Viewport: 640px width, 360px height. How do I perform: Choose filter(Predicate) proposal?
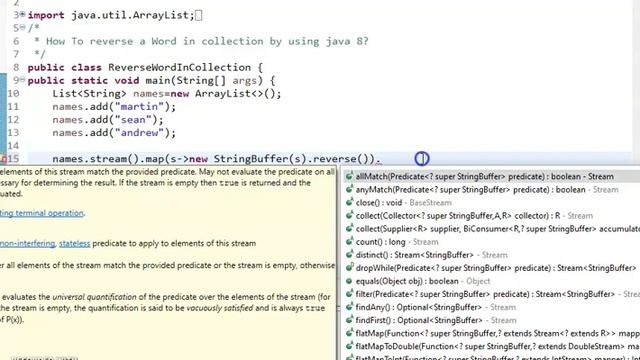coord(491,294)
